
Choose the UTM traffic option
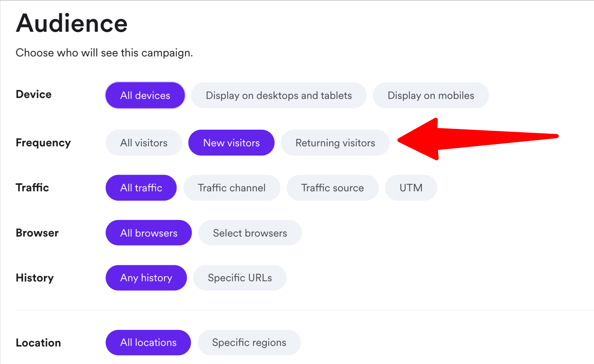click(411, 188)
